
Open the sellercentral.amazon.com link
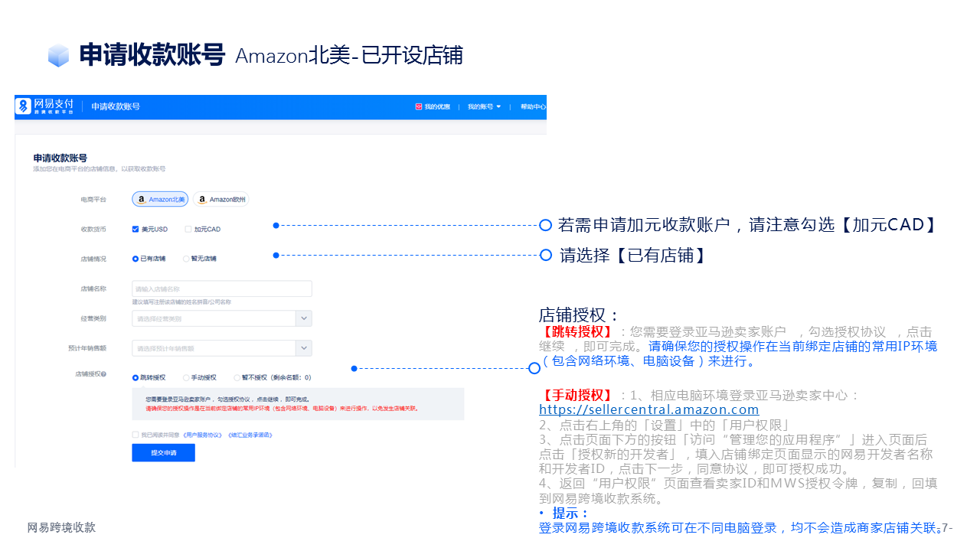[x=649, y=409]
